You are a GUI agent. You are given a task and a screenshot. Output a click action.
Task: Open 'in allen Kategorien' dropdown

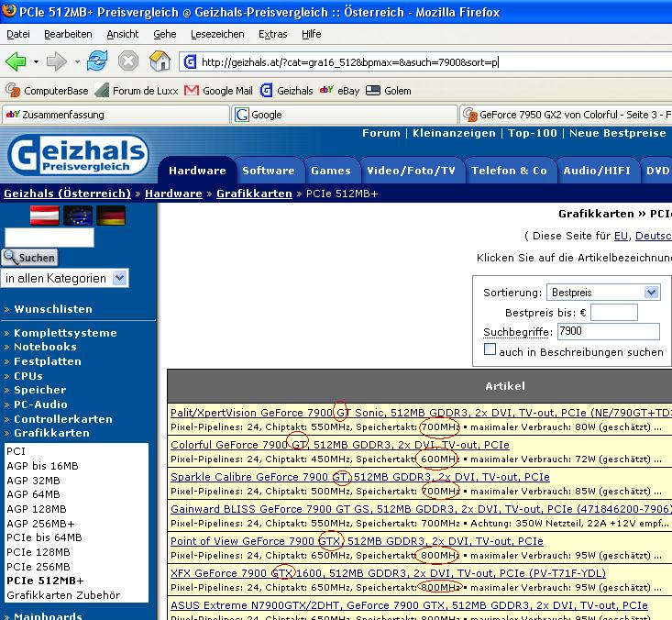pos(65,278)
